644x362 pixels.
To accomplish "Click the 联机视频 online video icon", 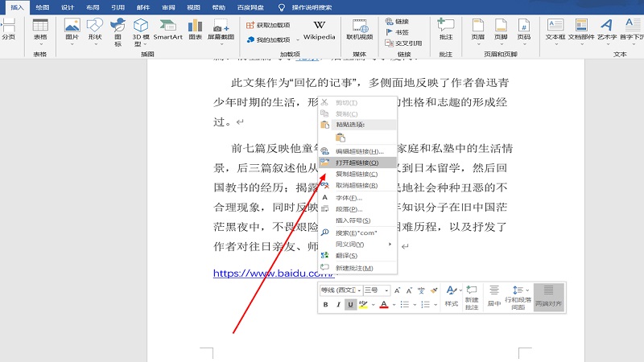I will click(x=359, y=30).
